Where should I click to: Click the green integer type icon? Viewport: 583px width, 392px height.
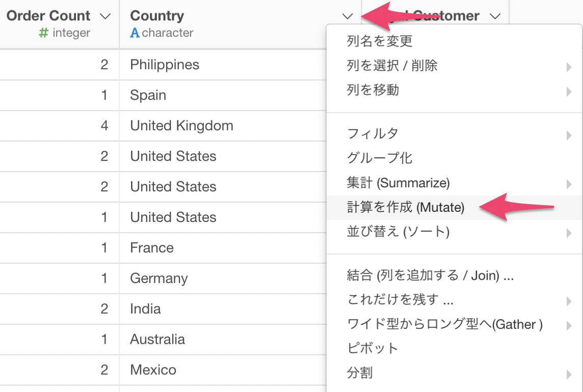coord(44,33)
